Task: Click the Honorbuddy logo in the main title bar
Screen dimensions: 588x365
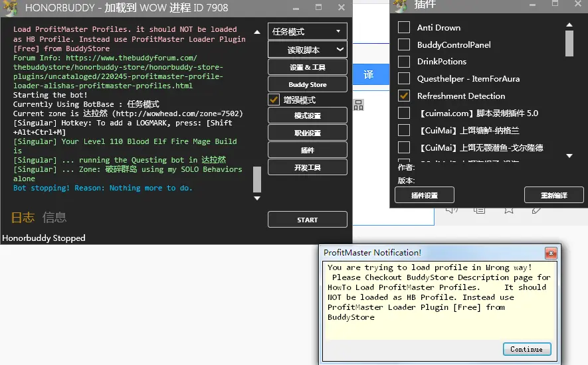Action: [x=10, y=8]
